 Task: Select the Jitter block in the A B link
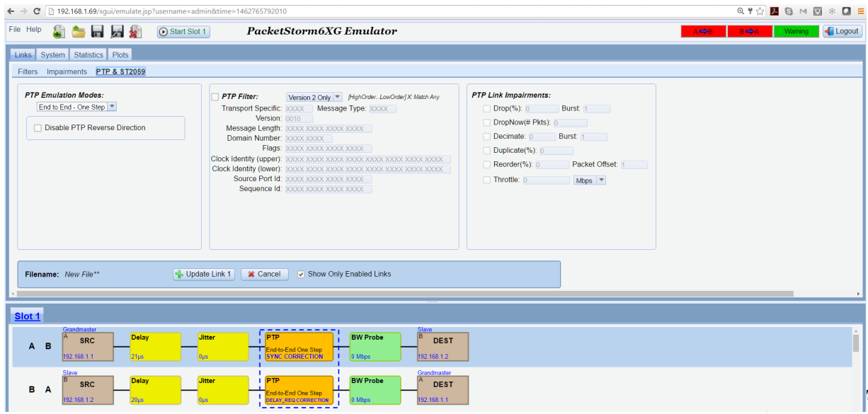[x=224, y=347]
